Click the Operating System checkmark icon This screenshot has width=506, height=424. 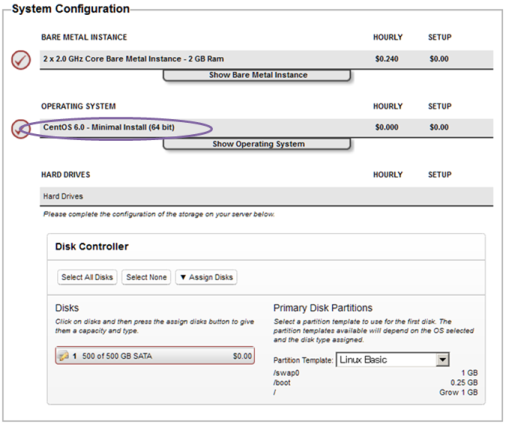pos(21,129)
